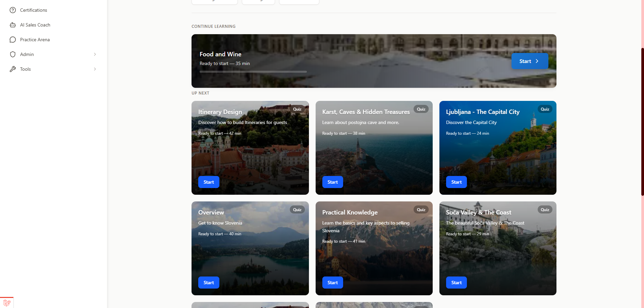Click the AI Sales Coach briefcase icon
Screen dimensions: 644x308
(x=12, y=25)
